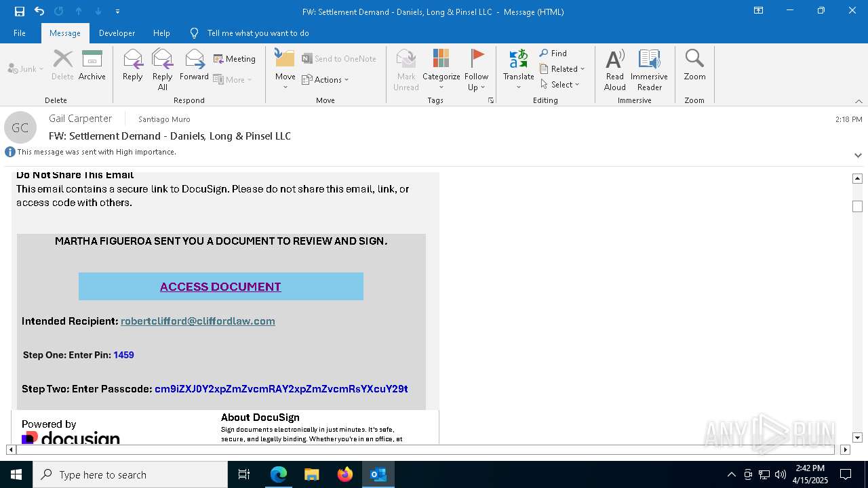868x488 pixels.
Task: Click Reply All button
Action: point(163,70)
